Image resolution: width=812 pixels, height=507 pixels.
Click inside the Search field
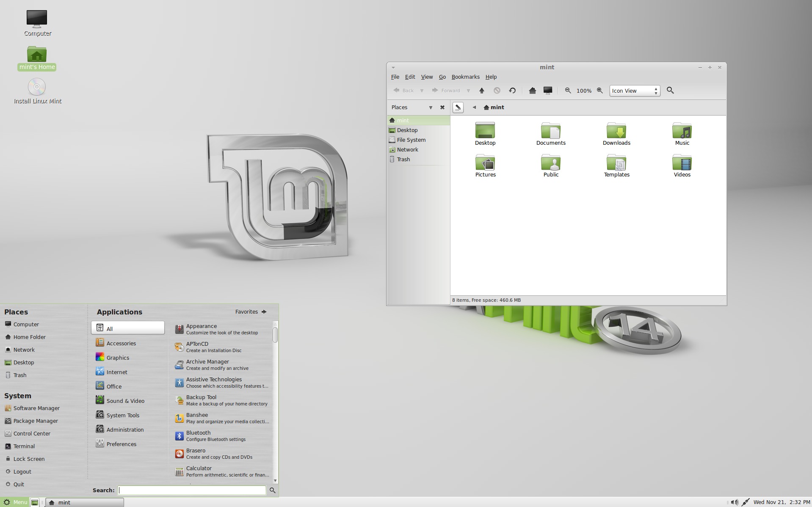[x=191, y=490]
